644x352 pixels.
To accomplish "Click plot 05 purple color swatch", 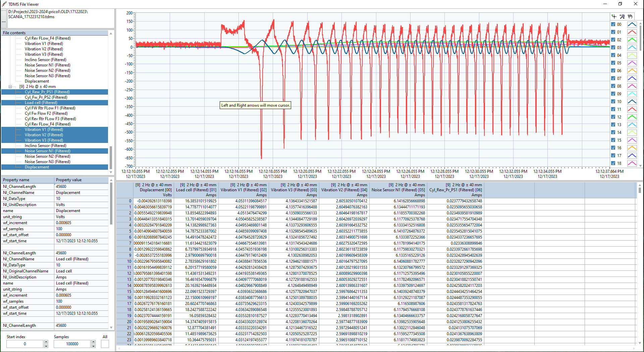I will 632,63.
